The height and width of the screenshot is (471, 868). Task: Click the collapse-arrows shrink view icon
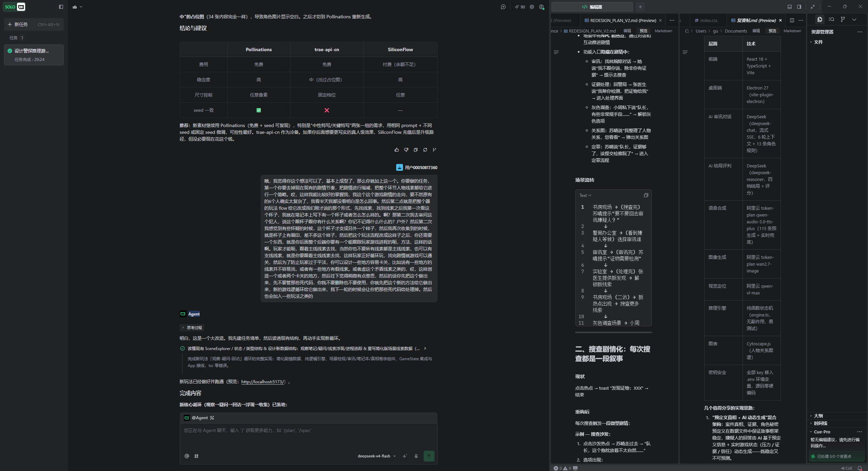813,7
